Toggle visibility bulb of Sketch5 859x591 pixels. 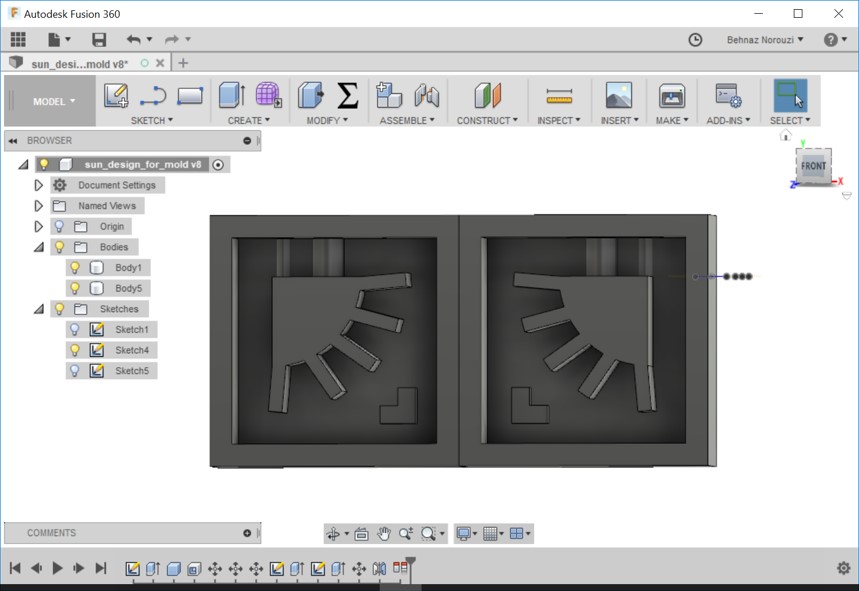click(x=75, y=371)
